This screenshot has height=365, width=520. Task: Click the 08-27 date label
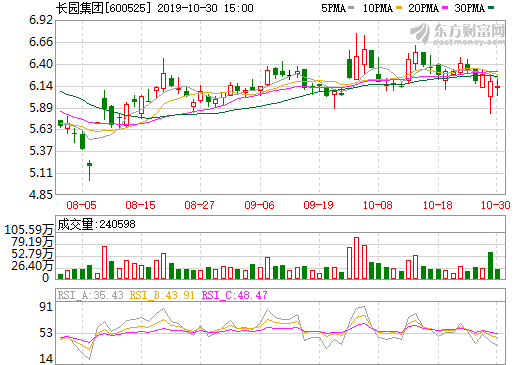(199, 205)
